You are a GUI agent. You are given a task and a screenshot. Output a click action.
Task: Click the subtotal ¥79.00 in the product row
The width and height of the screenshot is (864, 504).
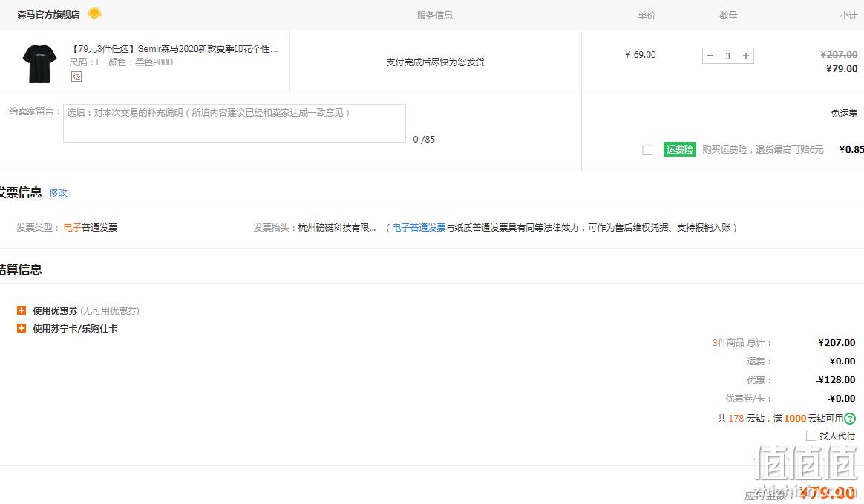click(x=842, y=69)
